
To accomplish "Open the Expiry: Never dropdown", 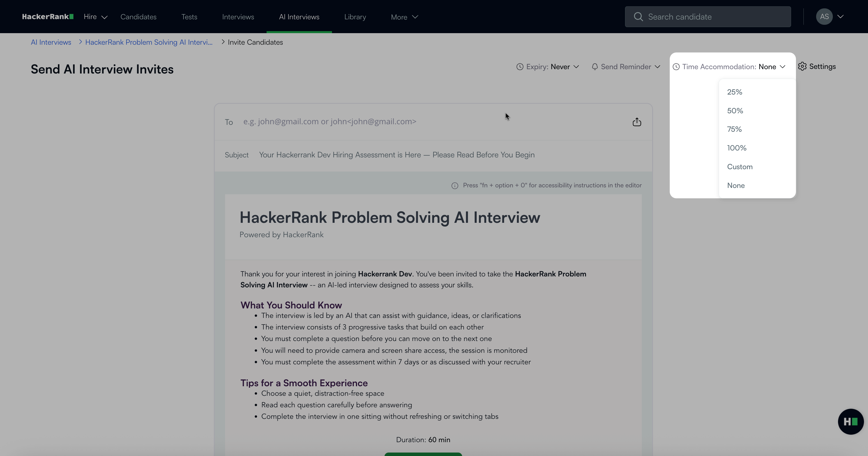I will coord(548,67).
